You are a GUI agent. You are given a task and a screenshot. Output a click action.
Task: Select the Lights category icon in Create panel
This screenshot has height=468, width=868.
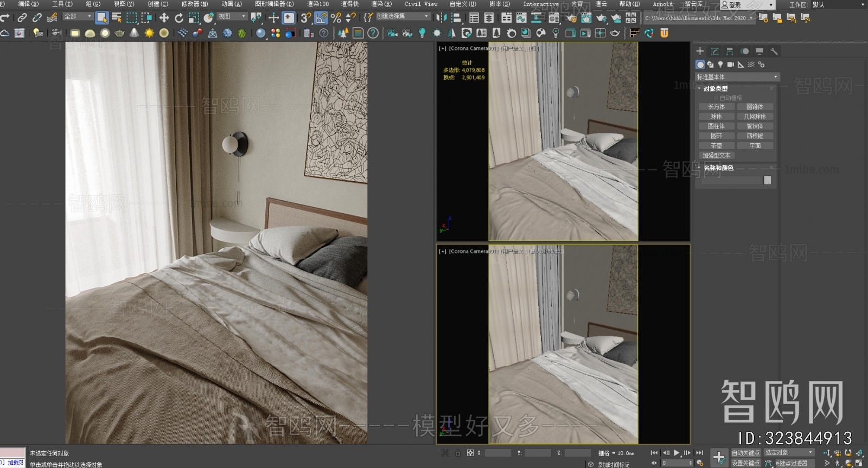pos(720,64)
